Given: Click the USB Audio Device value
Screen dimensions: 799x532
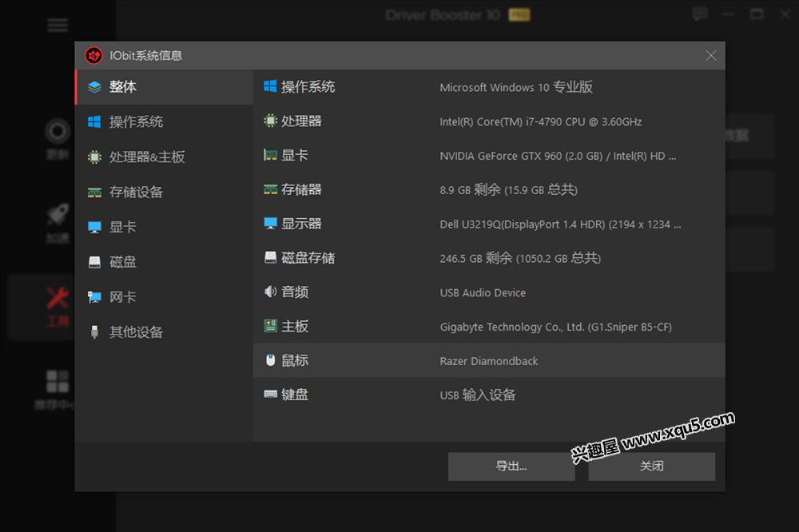Looking at the screenshot, I should [x=483, y=292].
